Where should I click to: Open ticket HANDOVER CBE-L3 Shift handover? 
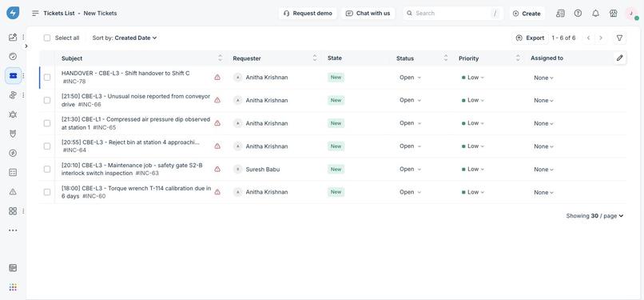[x=125, y=73]
